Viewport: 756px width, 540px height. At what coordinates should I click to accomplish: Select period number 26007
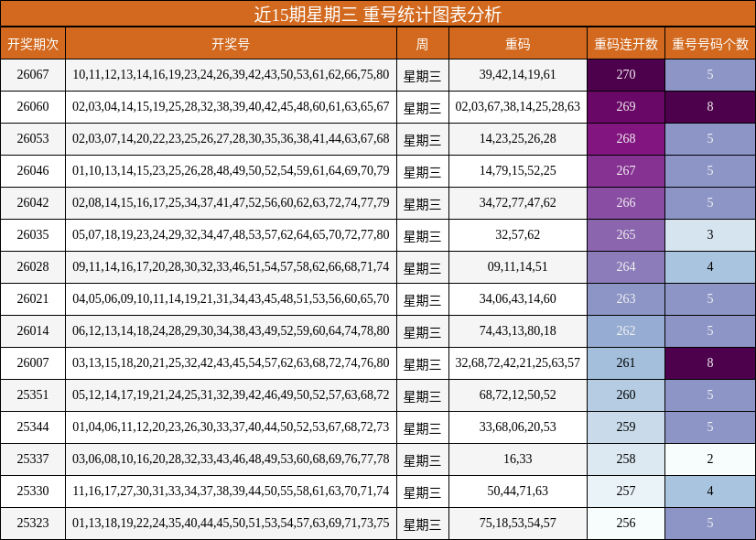click(34, 362)
